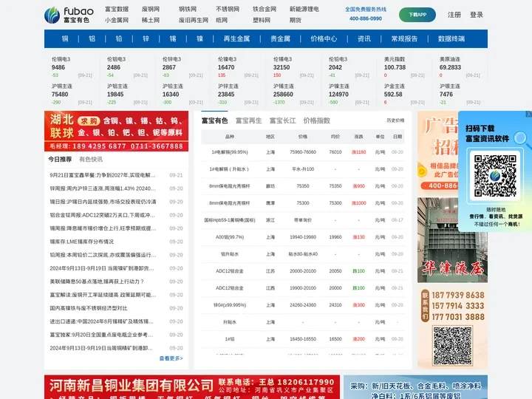The image size is (532, 399).
Task: Click the 1#电解铜(99.95%) price row
Action: click(x=303, y=152)
